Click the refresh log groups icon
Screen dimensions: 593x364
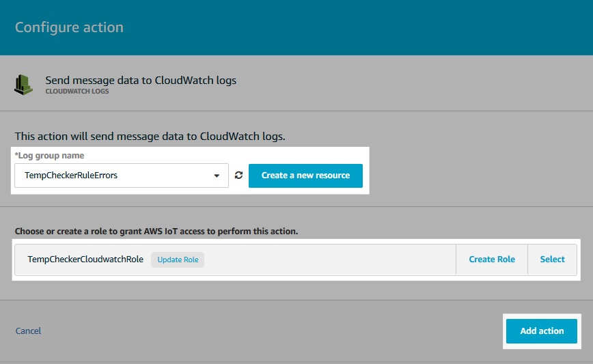238,176
